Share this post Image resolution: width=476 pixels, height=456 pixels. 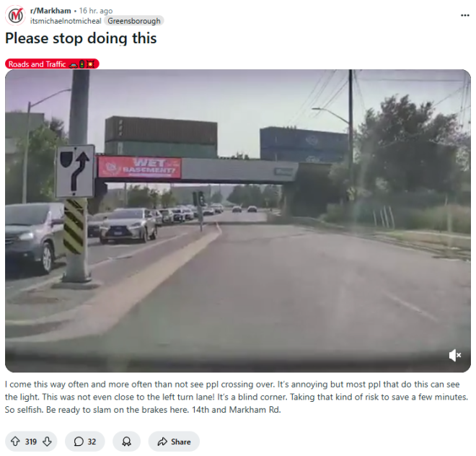[174, 441]
